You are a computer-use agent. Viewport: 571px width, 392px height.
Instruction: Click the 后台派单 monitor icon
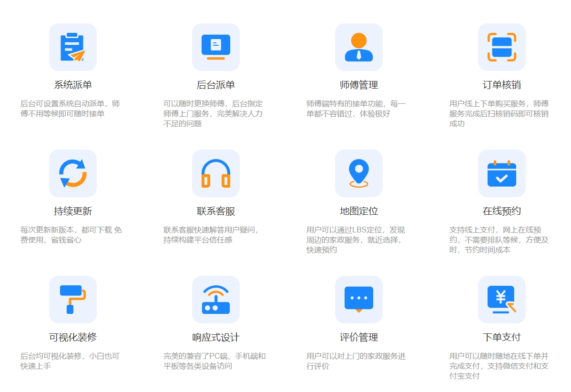coord(216,47)
